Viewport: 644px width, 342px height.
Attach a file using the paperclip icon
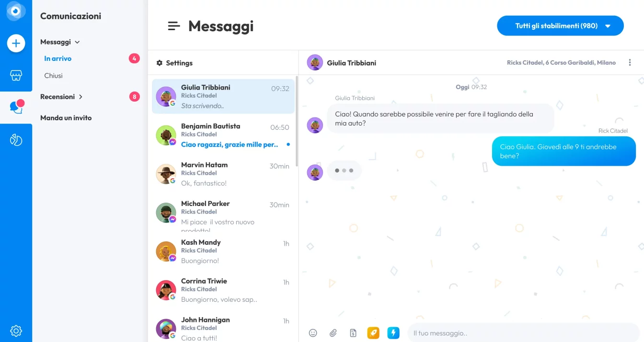[333, 333]
